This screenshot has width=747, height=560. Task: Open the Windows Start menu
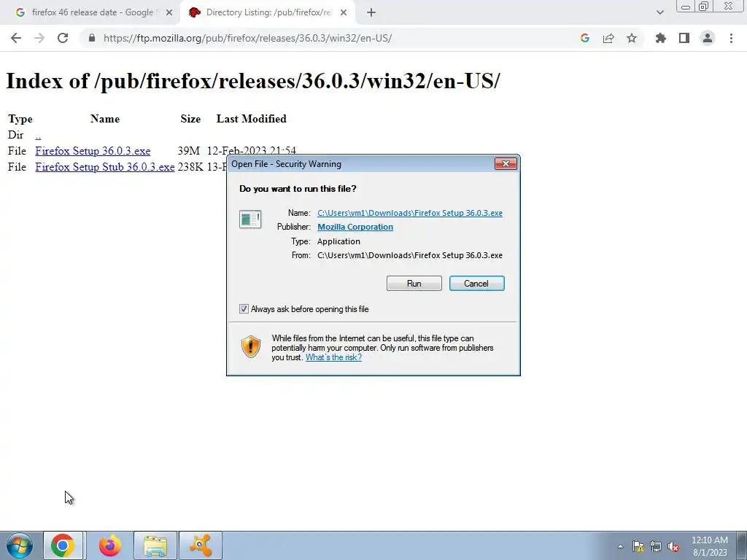tap(20, 545)
